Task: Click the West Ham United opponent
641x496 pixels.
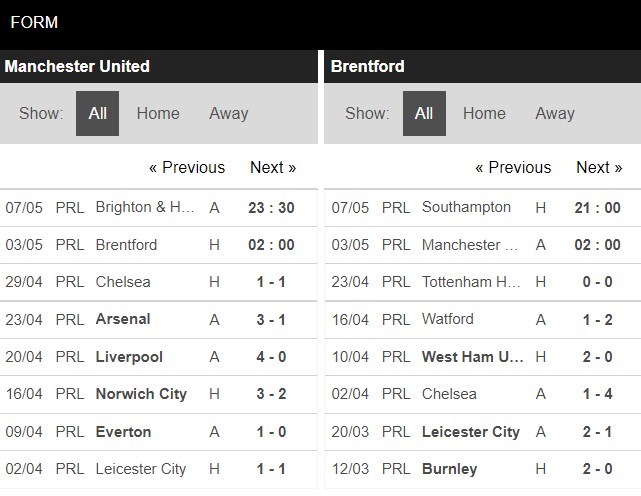Action: tap(470, 357)
